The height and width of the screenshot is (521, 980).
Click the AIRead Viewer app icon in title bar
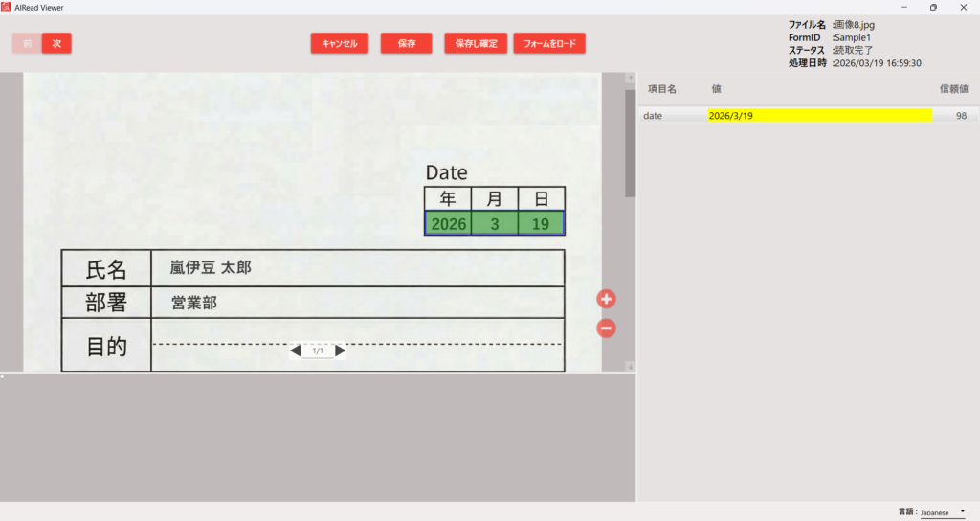(7, 7)
